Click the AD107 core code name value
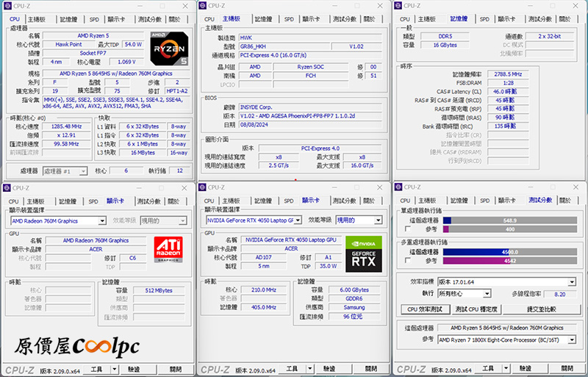Viewport: 588px width, 377px height. 264,257
